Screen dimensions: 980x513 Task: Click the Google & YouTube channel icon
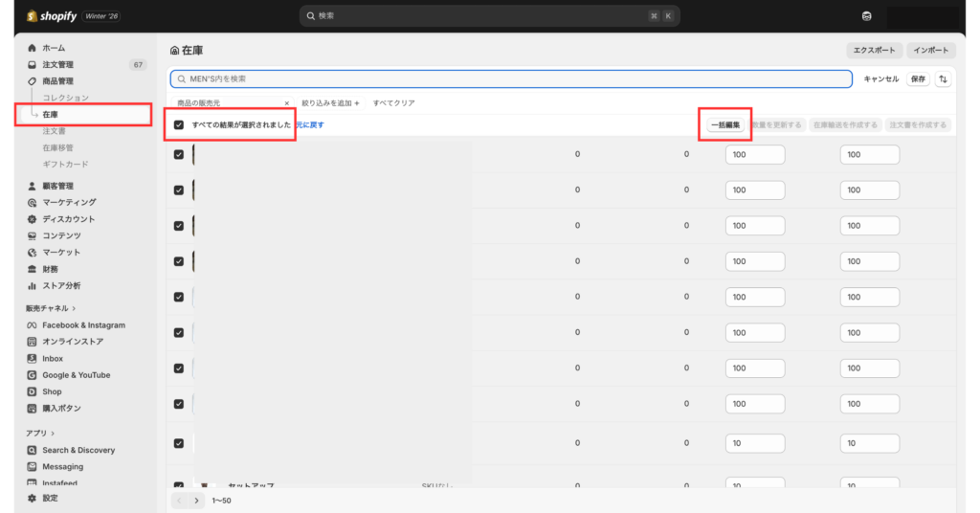[x=33, y=375]
